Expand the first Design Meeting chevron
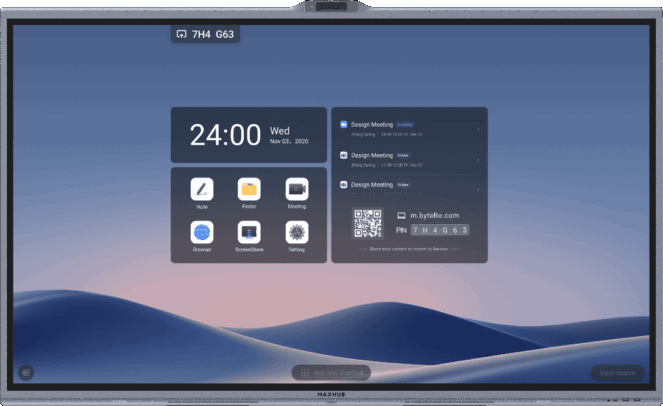The height and width of the screenshot is (406, 663). coord(478,128)
